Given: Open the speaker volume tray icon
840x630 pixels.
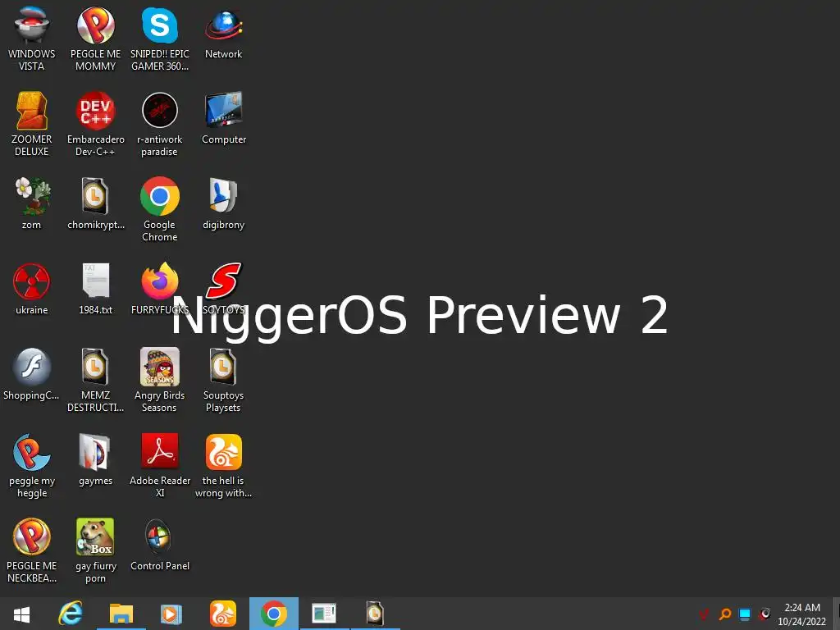Looking at the screenshot, I should tap(765, 614).
